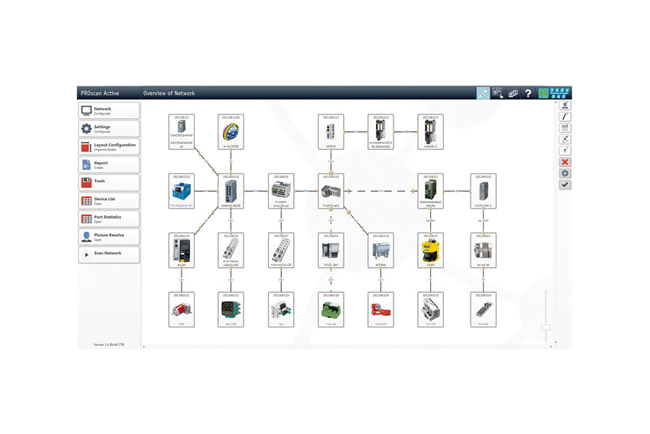Click the red X delete icon
Image resolution: width=650 pixels, height=434 pixels.
click(x=565, y=162)
